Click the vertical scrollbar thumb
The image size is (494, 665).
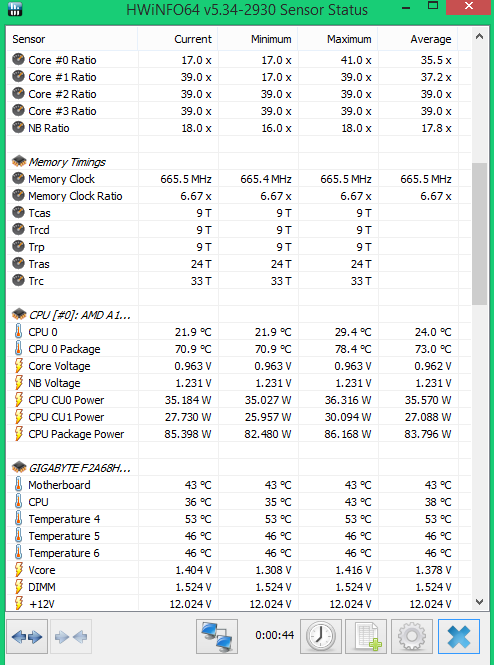click(x=479, y=234)
